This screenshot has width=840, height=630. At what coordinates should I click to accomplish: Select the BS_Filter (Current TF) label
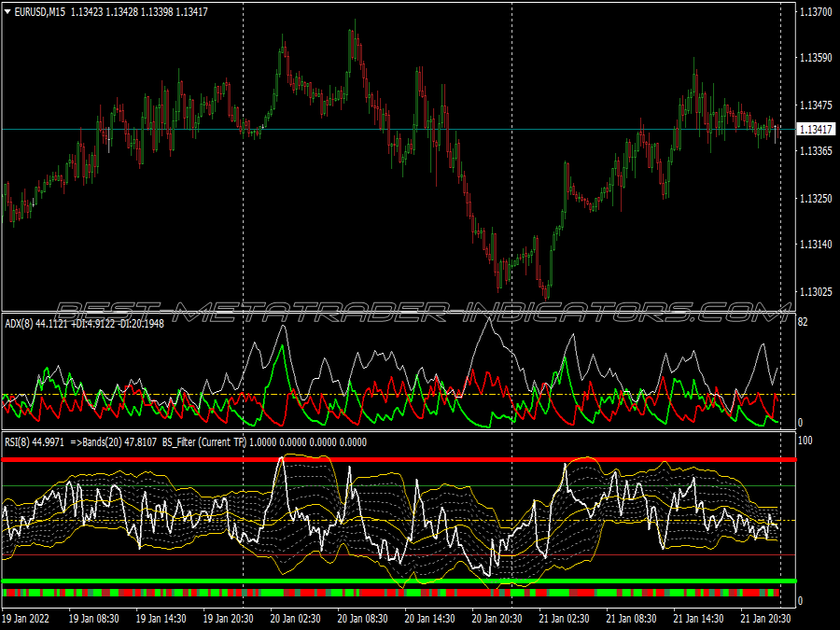(x=204, y=442)
